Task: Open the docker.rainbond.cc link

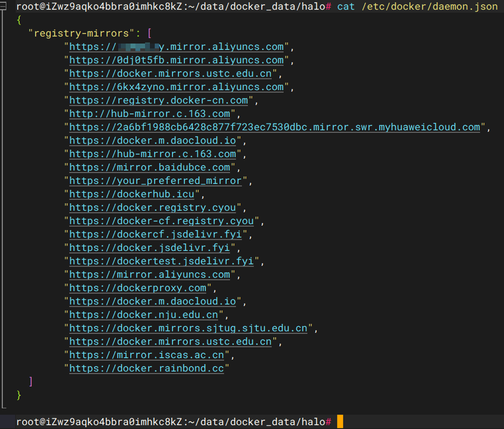Action: tap(146, 369)
